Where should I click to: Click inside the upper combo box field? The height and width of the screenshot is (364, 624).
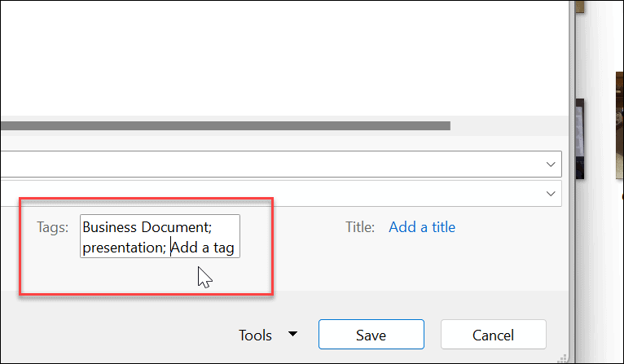tap(269, 164)
